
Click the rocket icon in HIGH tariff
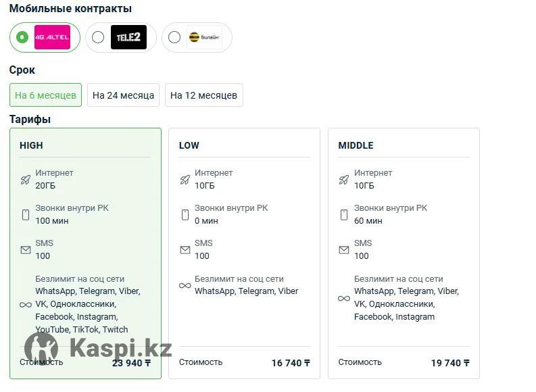26,179
